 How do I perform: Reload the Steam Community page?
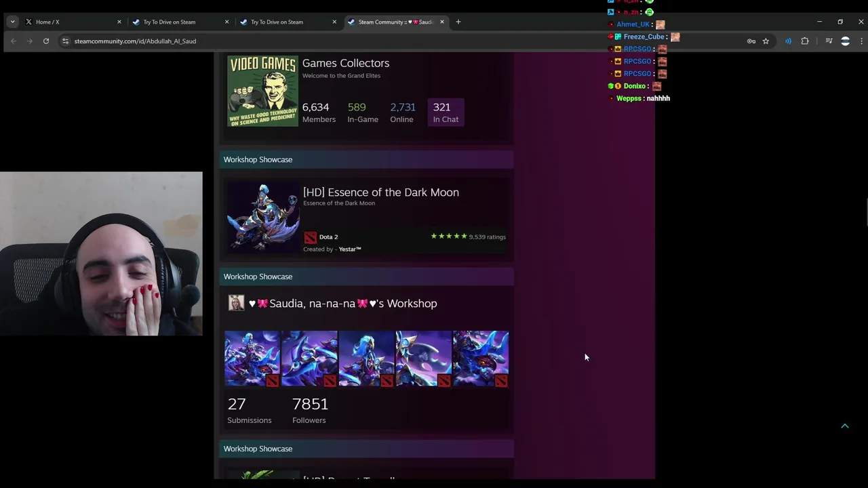(x=45, y=41)
